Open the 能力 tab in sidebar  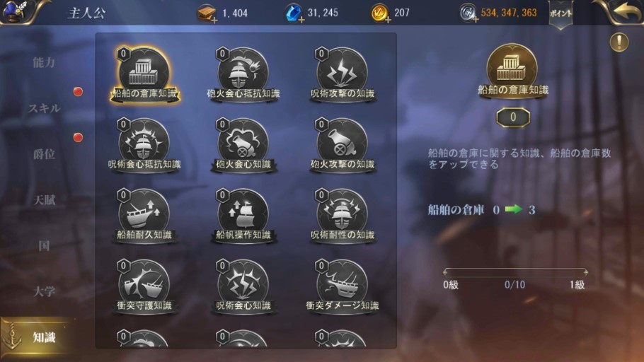coord(44,62)
